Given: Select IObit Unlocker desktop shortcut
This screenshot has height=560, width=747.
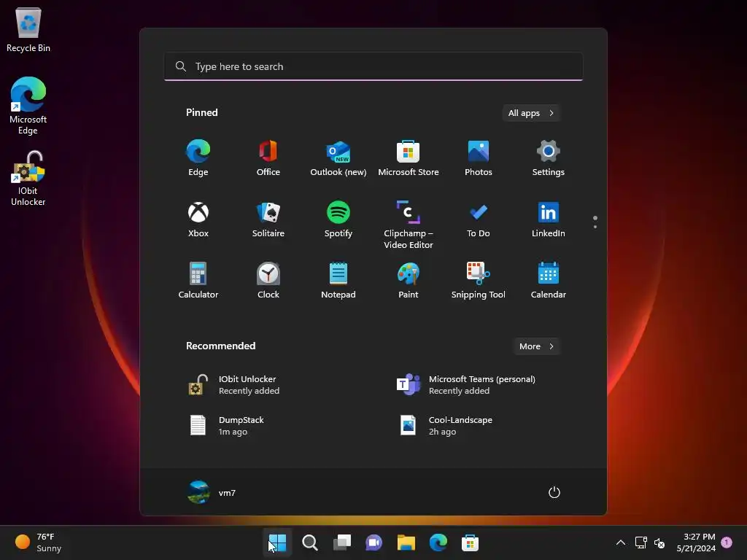Looking at the screenshot, I should (28, 179).
